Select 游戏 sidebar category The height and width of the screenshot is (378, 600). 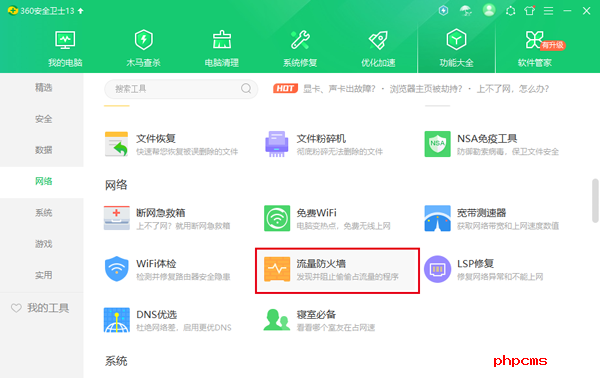point(44,244)
